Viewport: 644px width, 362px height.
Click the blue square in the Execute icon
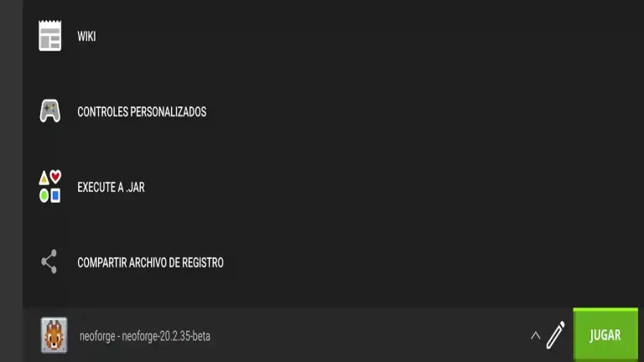click(x=55, y=195)
